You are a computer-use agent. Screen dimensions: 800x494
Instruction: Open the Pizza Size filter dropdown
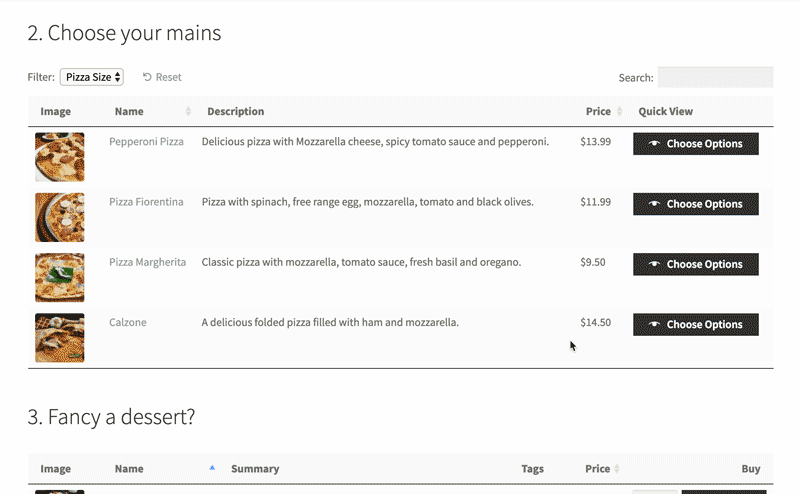[92, 77]
